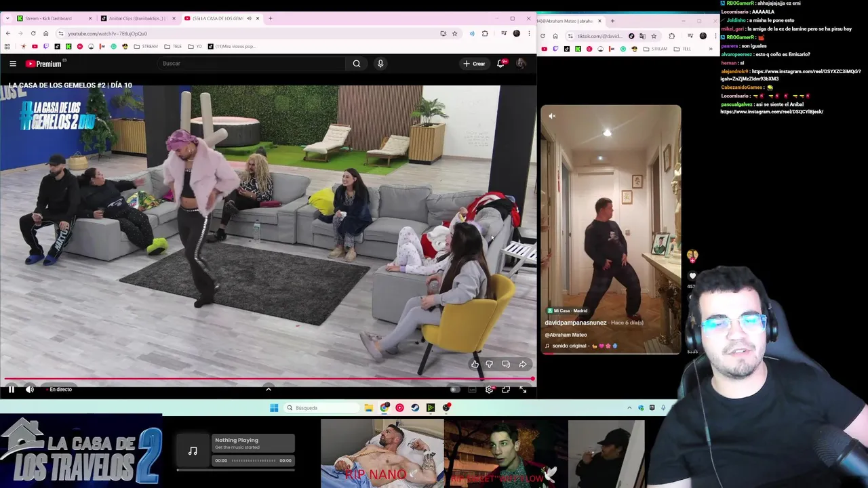Share the video with arrow icon
This screenshot has width=868, height=488.
click(523, 365)
